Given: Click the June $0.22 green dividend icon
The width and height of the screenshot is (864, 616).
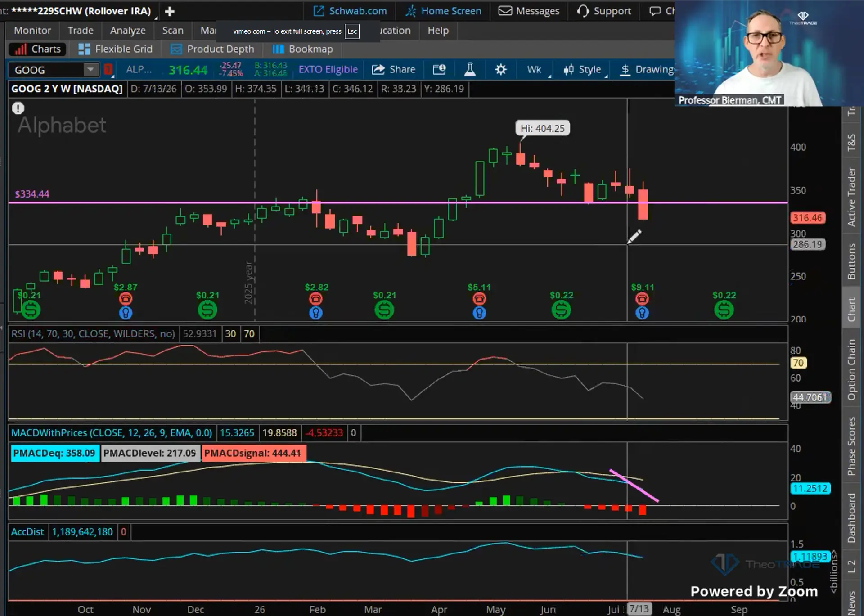Looking at the screenshot, I should tap(561, 310).
